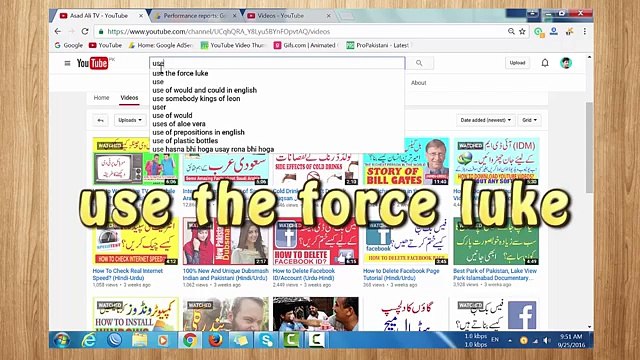Bookmark this page with the star icon
The height and width of the screenshot is (360, 640).
point(522,31)
